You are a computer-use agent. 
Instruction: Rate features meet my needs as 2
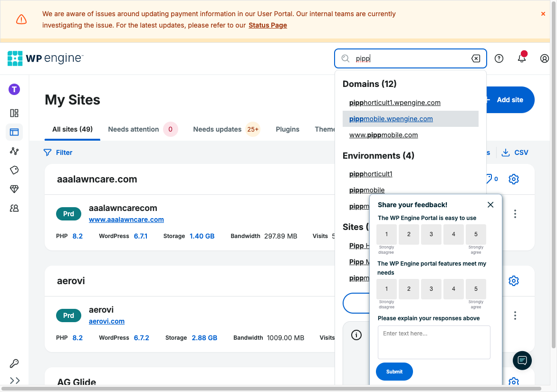409,289
